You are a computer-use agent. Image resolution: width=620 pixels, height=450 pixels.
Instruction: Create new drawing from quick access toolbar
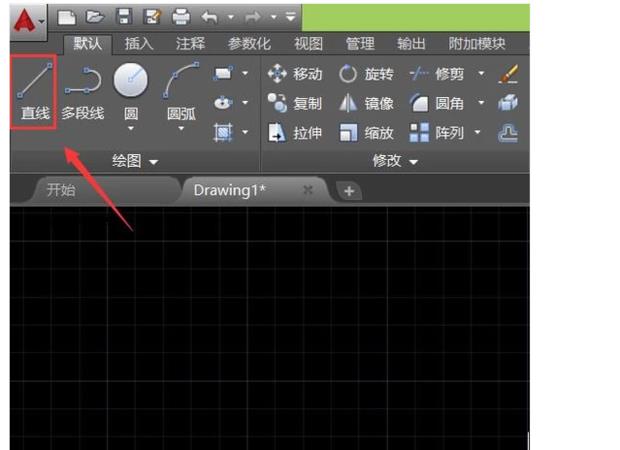pos(66,17)
